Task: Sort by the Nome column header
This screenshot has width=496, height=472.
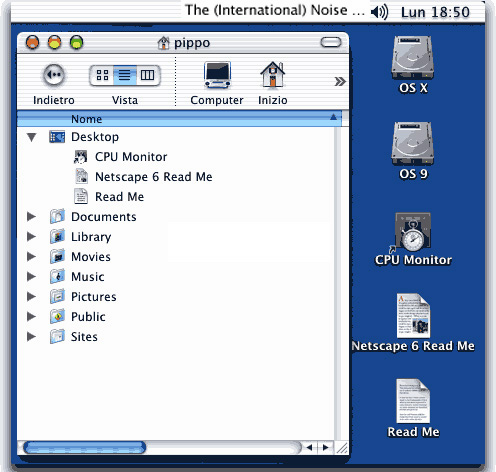Action: [x=179, y=119]
